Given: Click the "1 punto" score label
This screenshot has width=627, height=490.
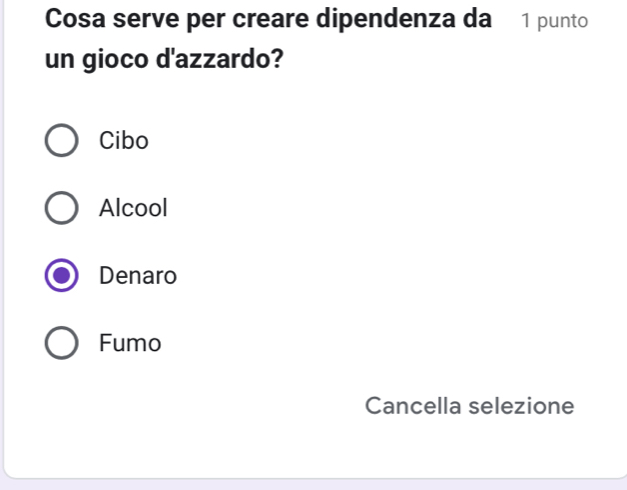Looking at the screenshot, I should click(554, 21).
